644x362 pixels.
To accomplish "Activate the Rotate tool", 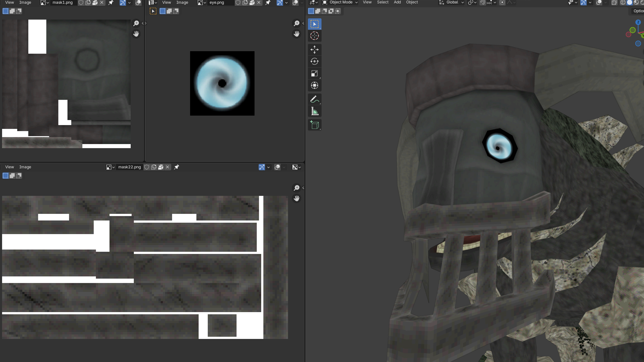I will point(314,62).
